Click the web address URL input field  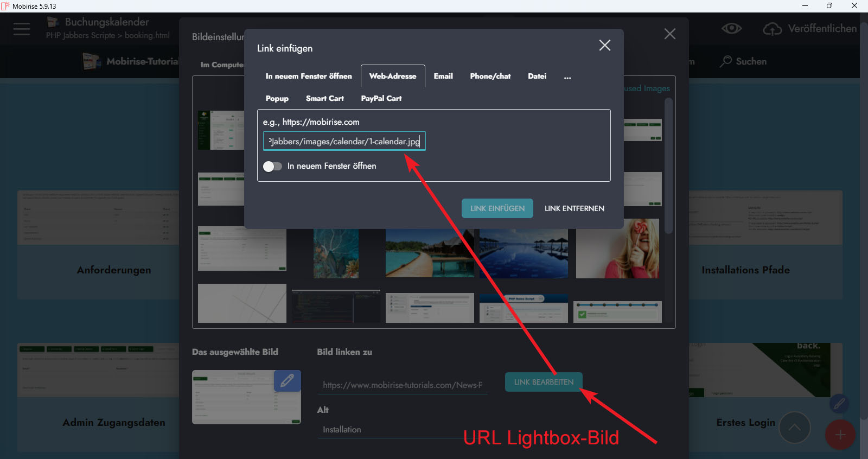point(344,142)
